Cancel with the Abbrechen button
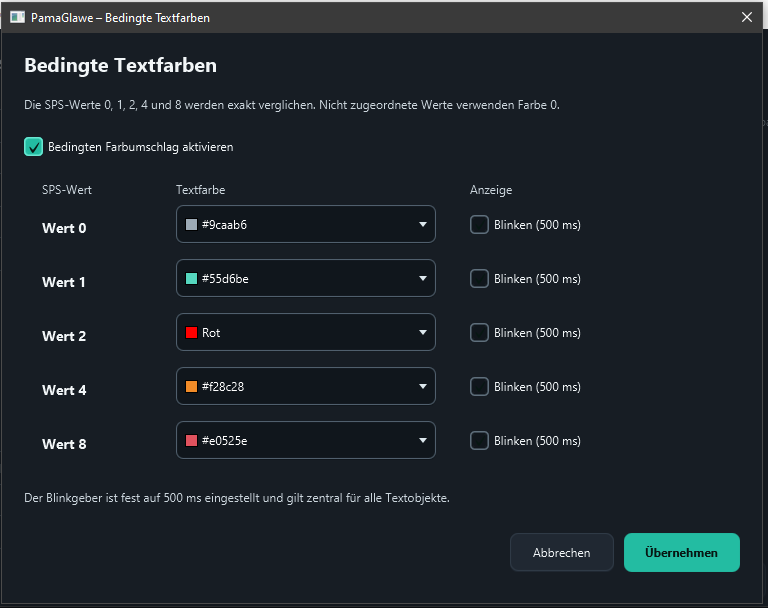 561,552
